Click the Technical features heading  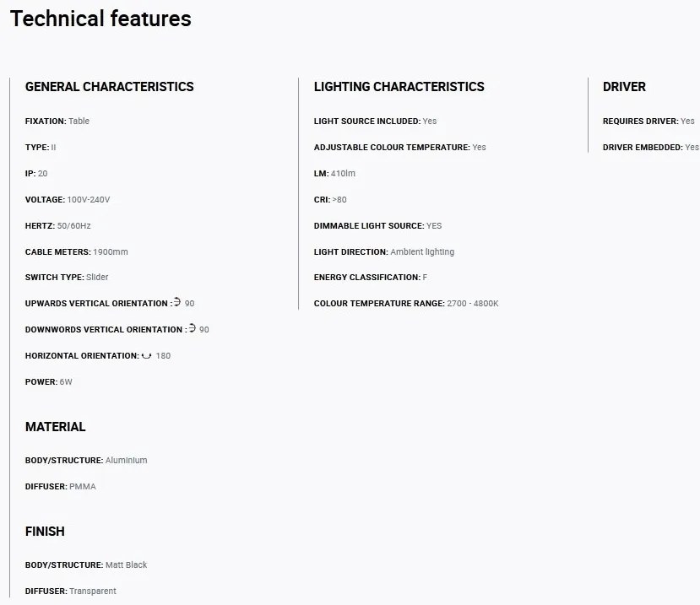(100, 19)
